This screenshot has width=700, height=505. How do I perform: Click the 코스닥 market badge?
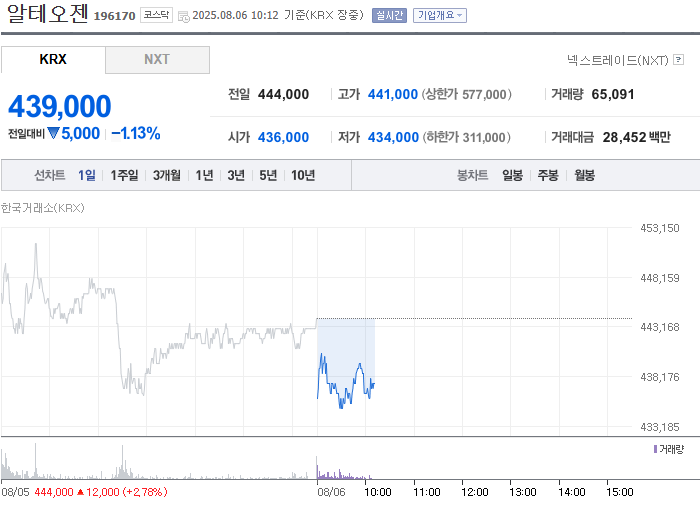(156, 15)
